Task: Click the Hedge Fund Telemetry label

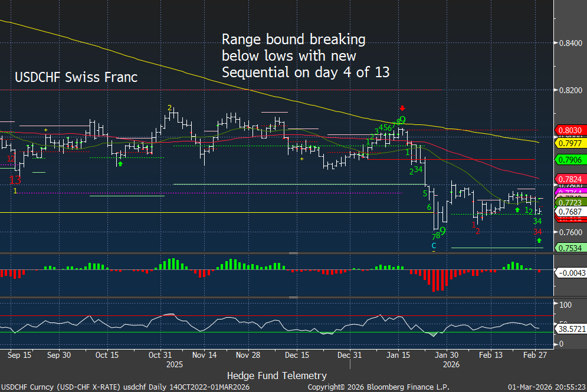Action: tap(276, 375)
